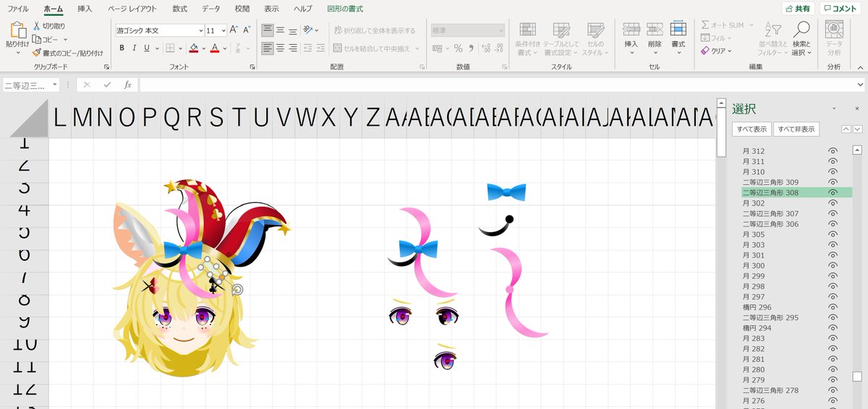Open font color dropdown arrow
868x409 pixels.
coord(224,48)
